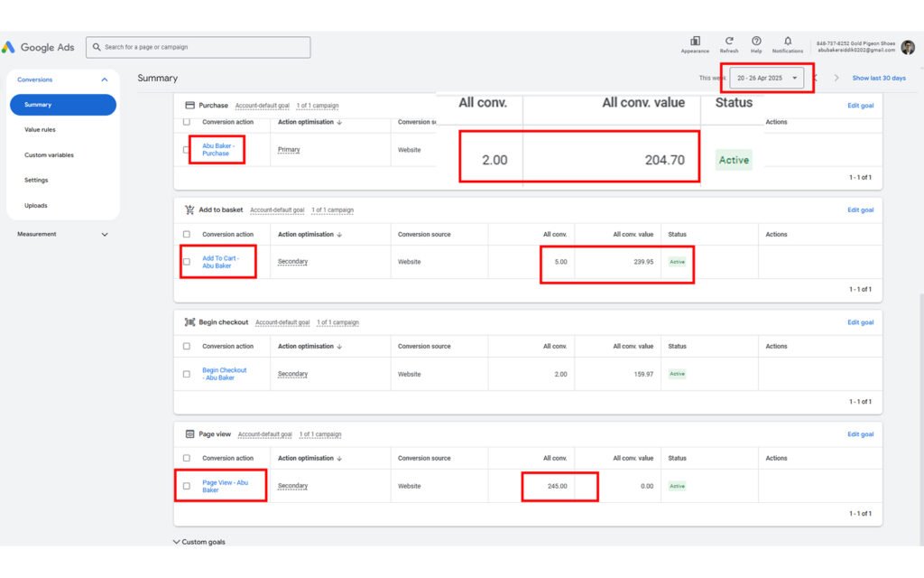Click the Google Ads logo
924x578 pixels.
tap(38, 47)
